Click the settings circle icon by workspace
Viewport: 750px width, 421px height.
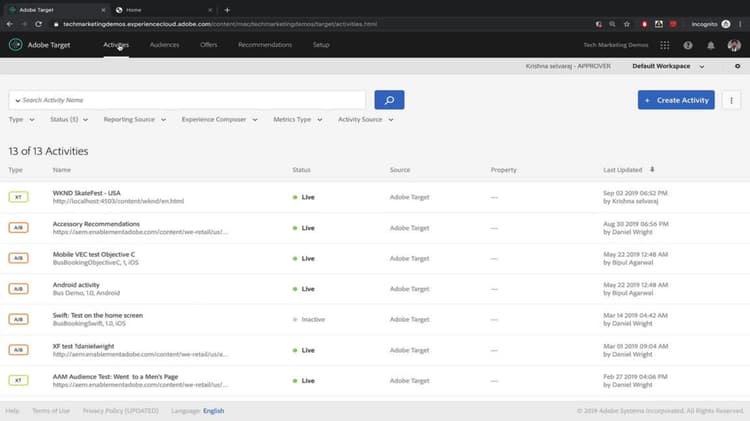[737, 66]
